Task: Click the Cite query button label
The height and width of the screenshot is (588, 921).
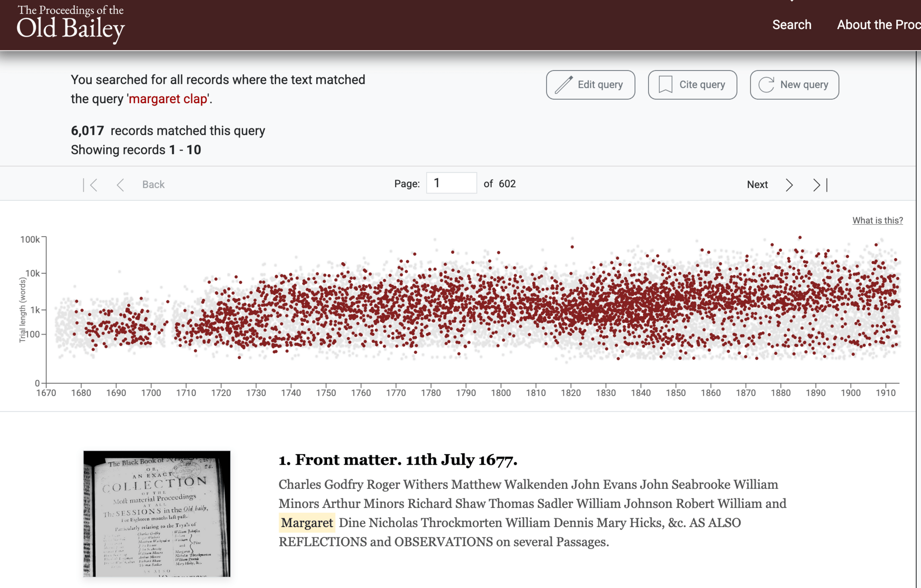Action: 702,84
